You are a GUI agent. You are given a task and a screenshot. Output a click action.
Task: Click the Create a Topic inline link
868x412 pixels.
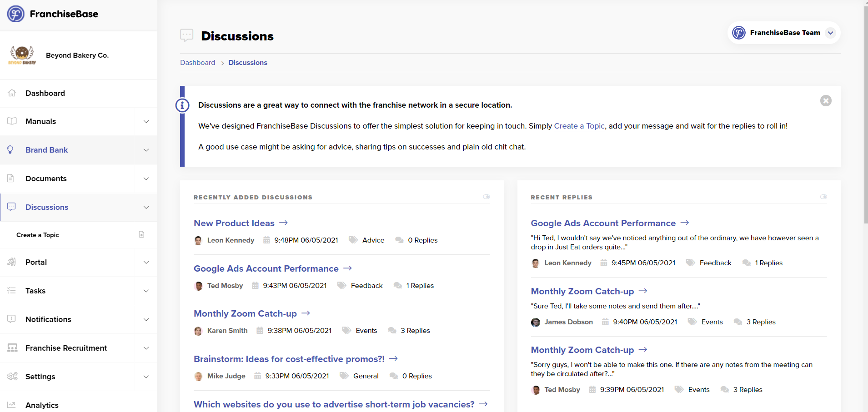(x=579, y=126)
